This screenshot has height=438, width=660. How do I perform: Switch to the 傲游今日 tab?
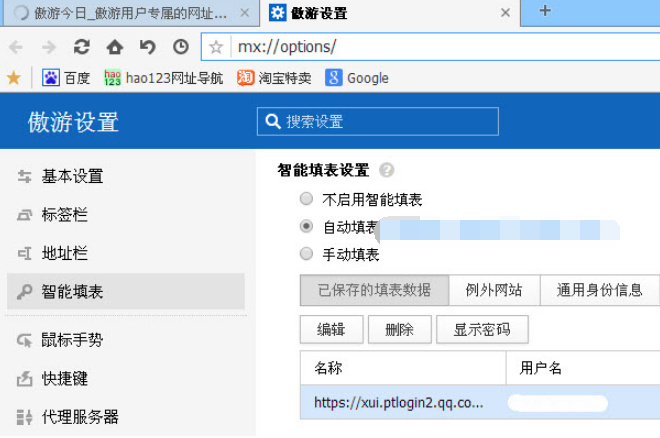131,13
